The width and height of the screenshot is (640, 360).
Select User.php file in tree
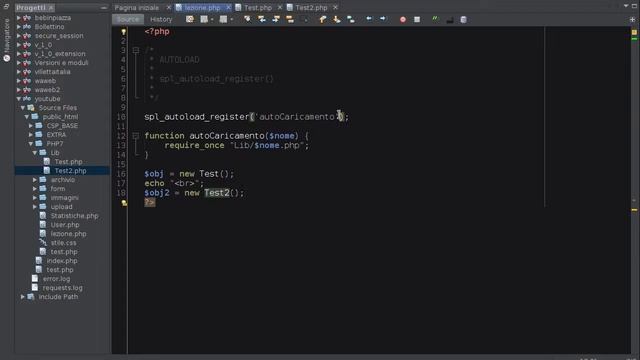[x=65, y=224]
